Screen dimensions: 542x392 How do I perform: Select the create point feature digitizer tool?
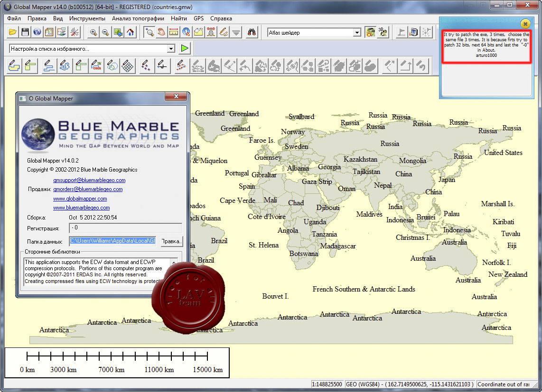(146, 65)
